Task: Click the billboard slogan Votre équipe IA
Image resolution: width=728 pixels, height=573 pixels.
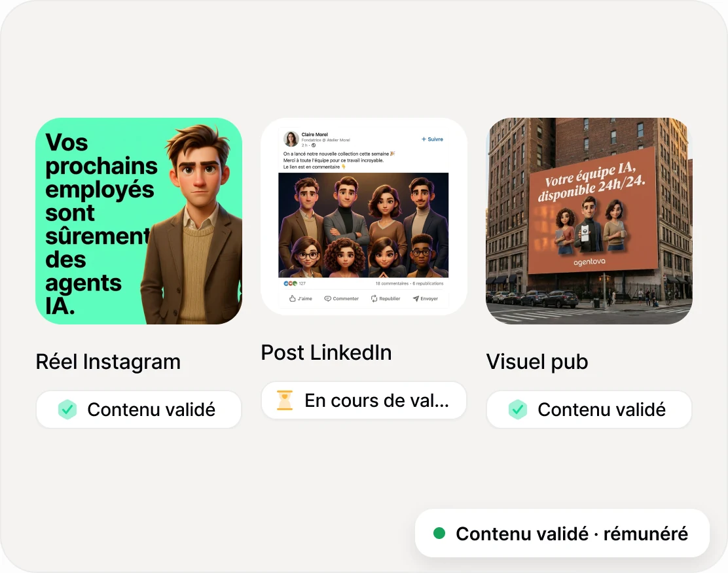Action: [591, 182]
